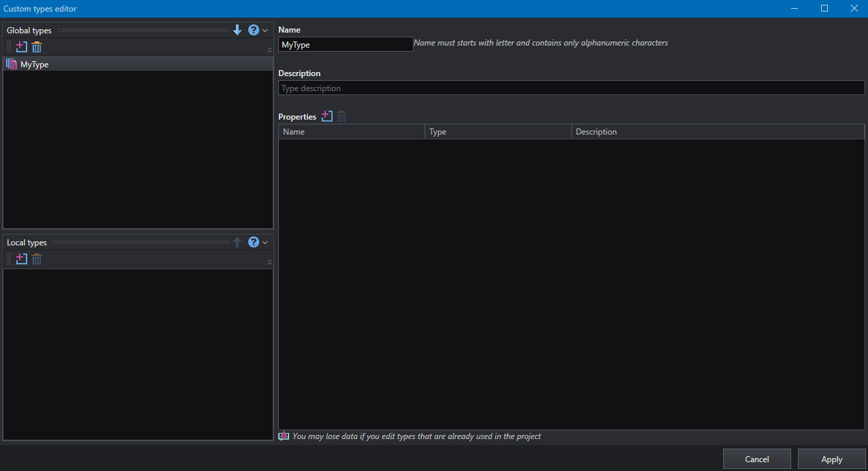Open help for Local types panel

pos(254,242)
